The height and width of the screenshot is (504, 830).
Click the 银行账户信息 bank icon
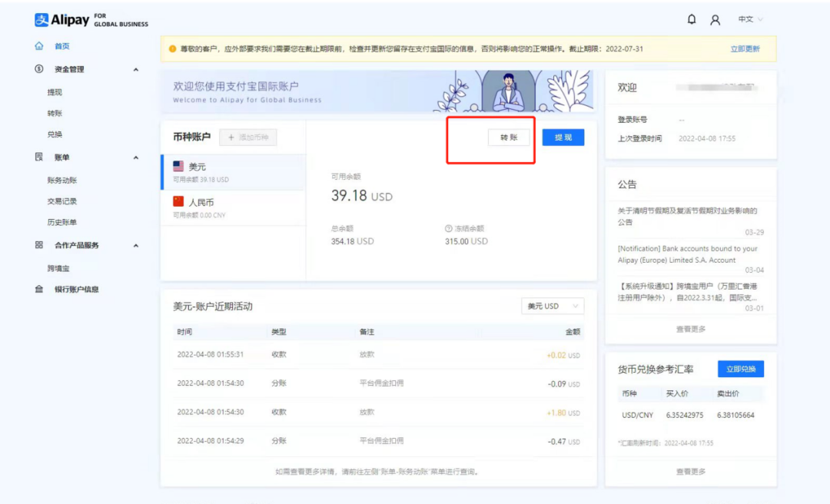[38, 290]
